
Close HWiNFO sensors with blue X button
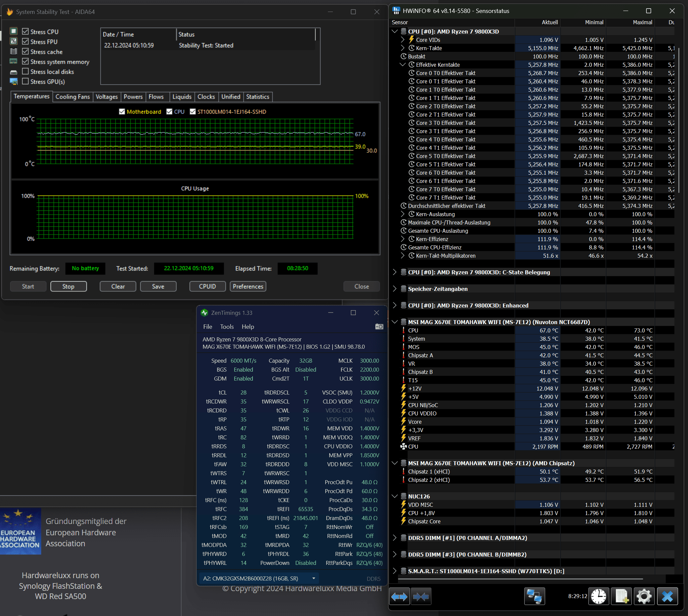point(667,596)
